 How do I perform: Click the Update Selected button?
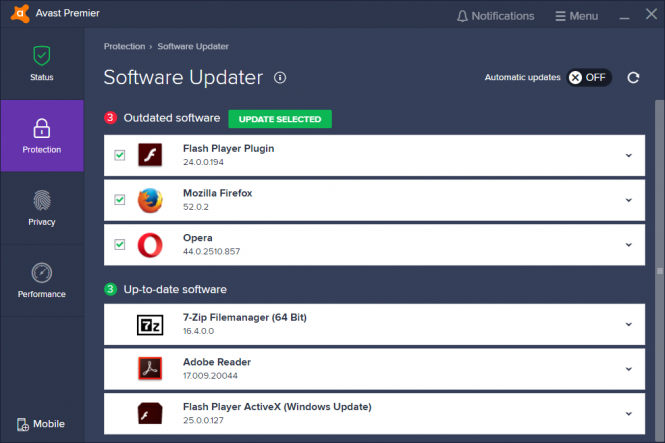coord(280,119)
